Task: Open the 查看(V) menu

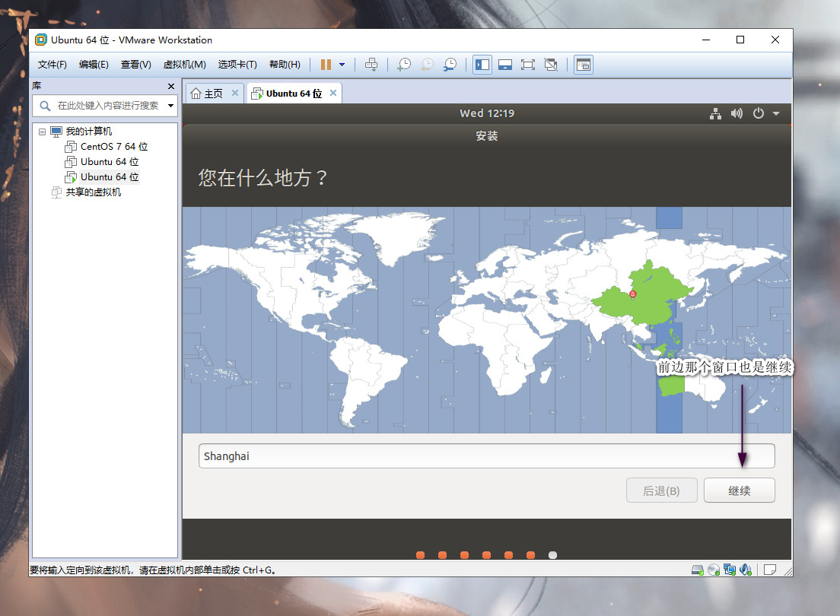Action: coord(135,65)
